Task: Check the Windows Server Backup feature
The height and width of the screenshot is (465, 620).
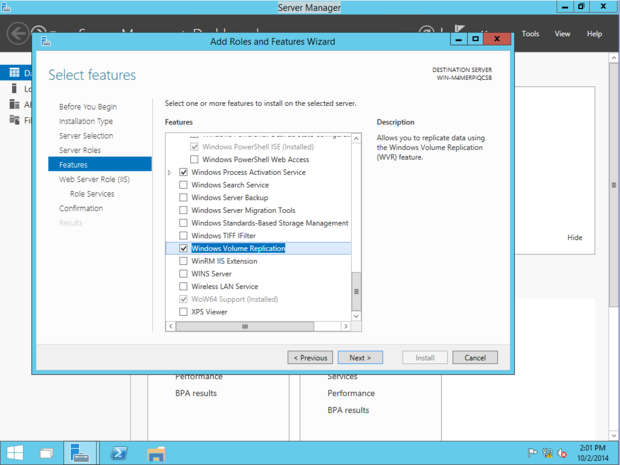Action: 183,197
